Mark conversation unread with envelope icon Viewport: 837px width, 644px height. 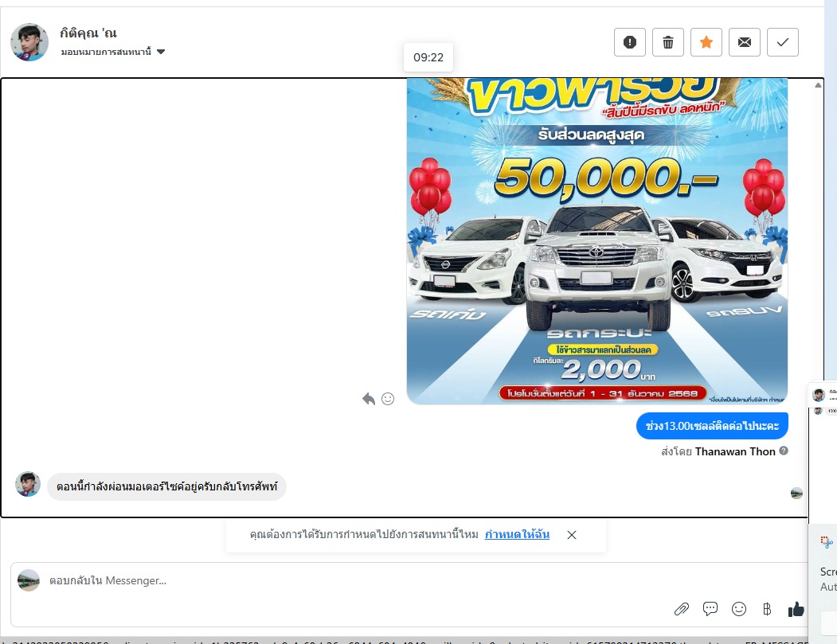coord(744,42)
